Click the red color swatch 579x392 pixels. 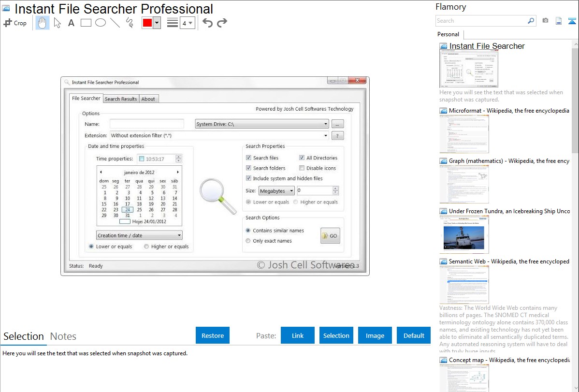click(x=147, y=23)
